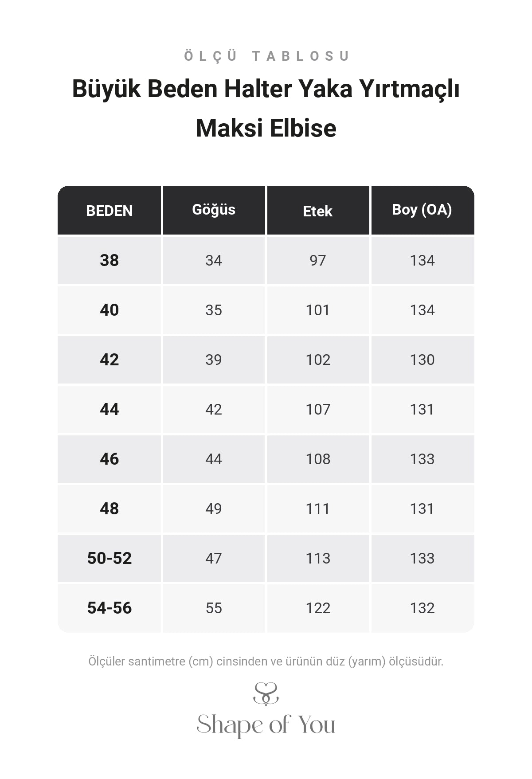Click the Etek value 122 cell
Image resolution: width=532 pixels, height=779 pixels.
tap(318, 608)
